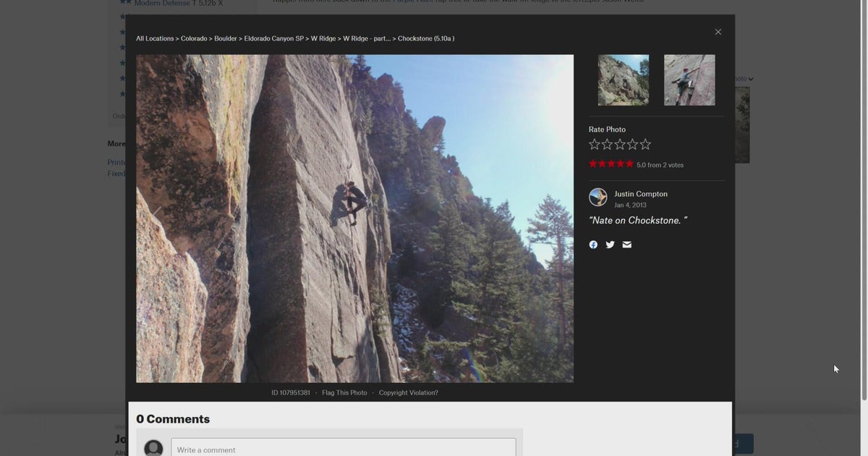Open the second climber photo thumbnail
Viewport: 868px width, 456px height.
tap(689, 80)
